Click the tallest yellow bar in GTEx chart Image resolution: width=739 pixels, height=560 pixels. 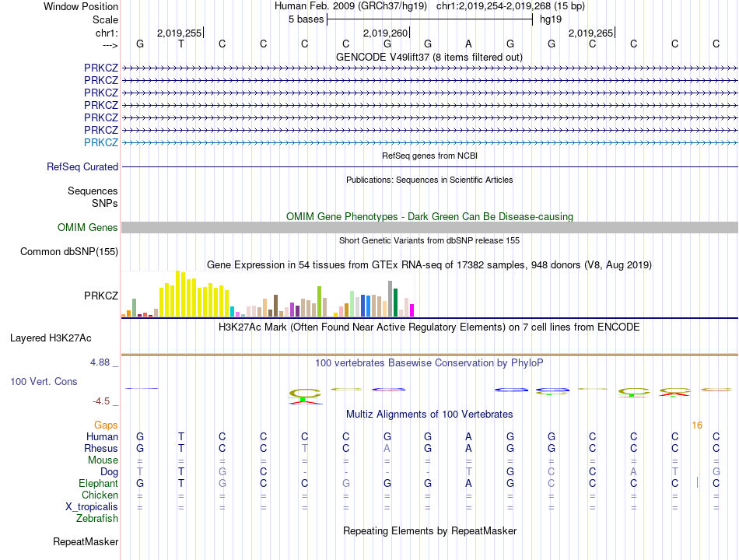(x=178, y=294)
